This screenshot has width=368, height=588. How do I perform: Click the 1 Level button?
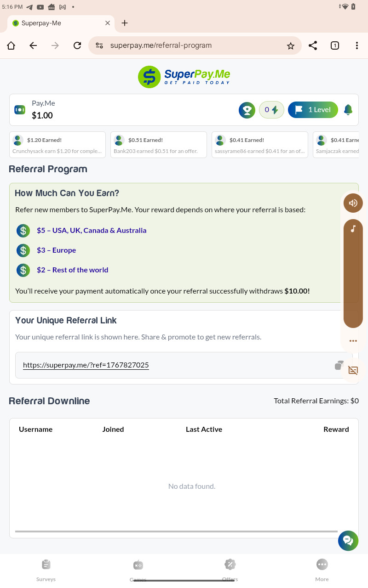click(x=313, y=110)
